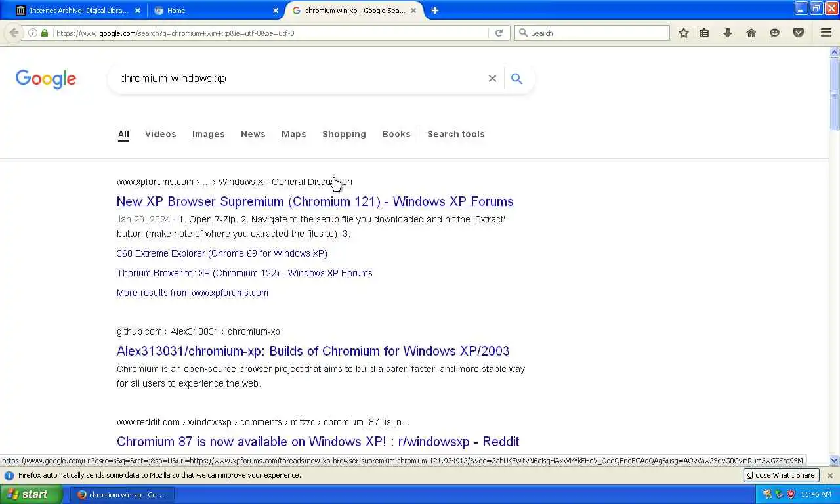Screen dimensions: 840x504
Task: Switch to Maps results
Action: (x=294, y=134)
